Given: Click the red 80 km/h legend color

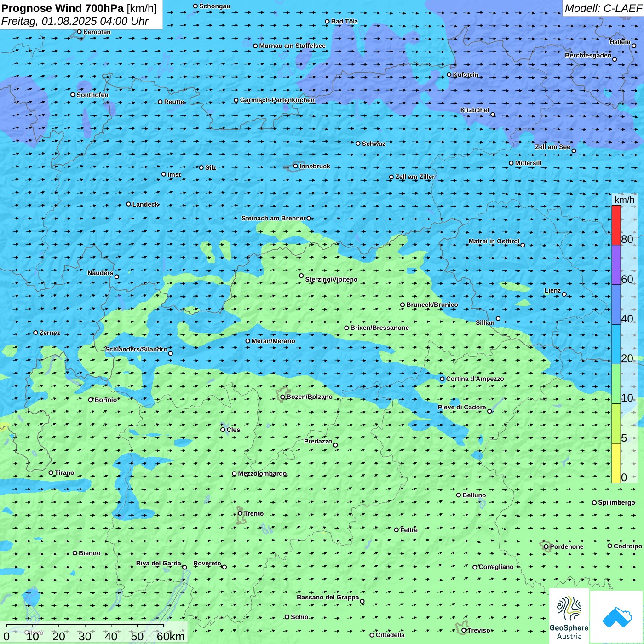Looking at the screenshot, I should [616, 225].
